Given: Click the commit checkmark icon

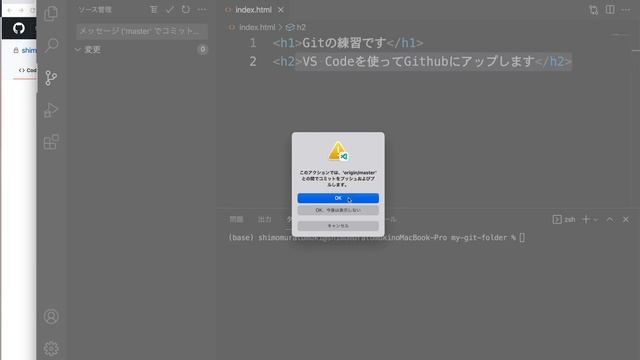Looking at the screenshot, I should (170, 9).
